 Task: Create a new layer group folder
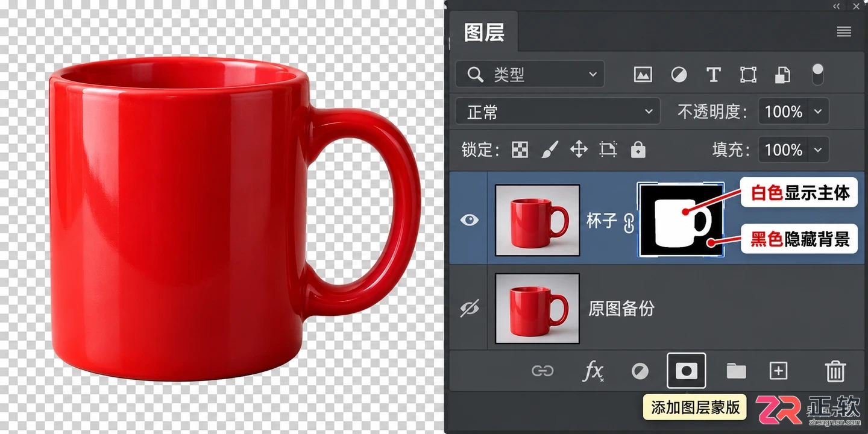point(736,371)
